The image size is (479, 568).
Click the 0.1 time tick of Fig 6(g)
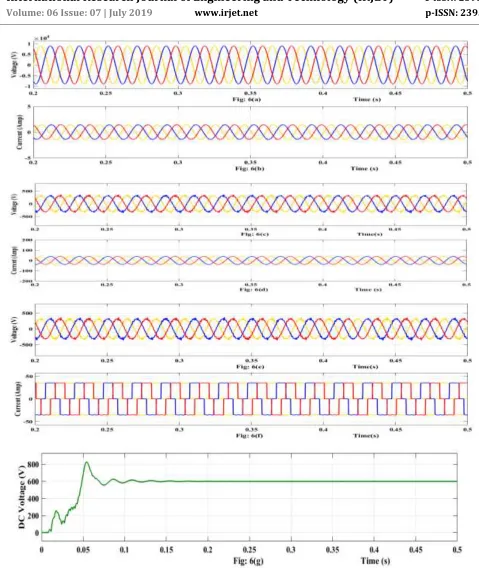pyautogui.click(x=124, y=550)
